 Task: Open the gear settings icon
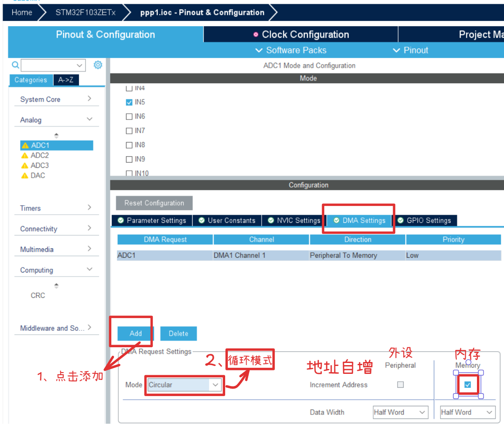[x=98, y=65]
